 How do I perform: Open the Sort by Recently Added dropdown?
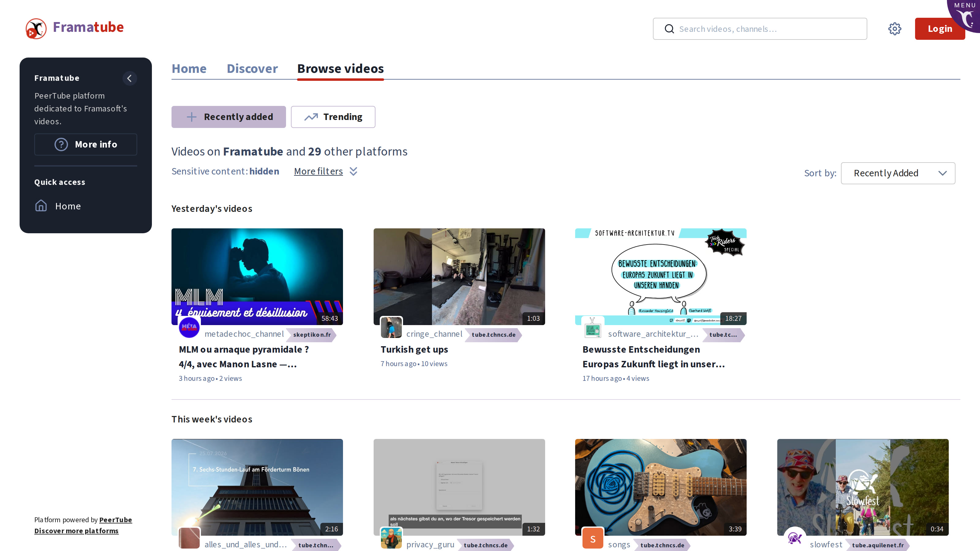click(898, 173)
